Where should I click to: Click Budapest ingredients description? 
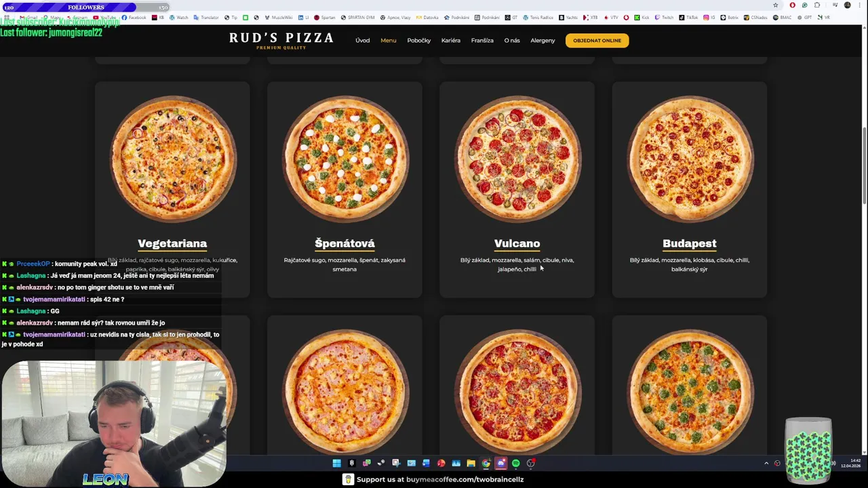point(690,264)
